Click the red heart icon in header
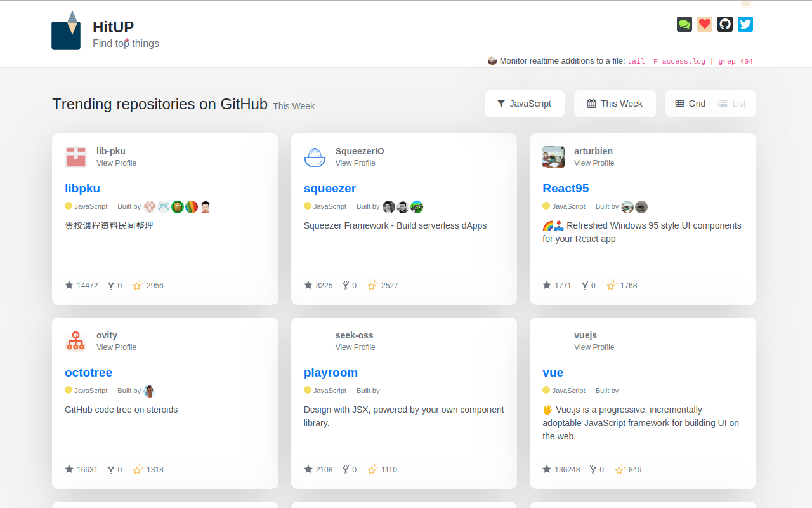This screenshot has height=508, width=812. (705, 24)
